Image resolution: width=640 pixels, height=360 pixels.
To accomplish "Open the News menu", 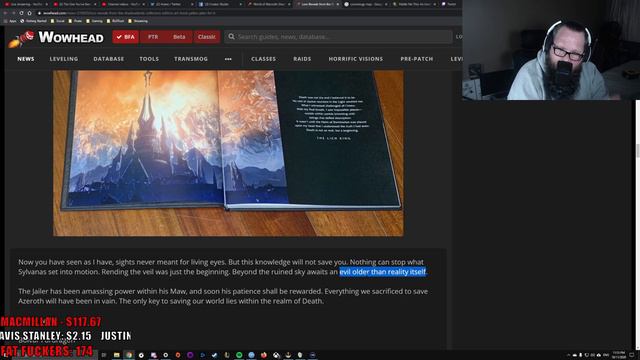I will [x=26, y=59].
